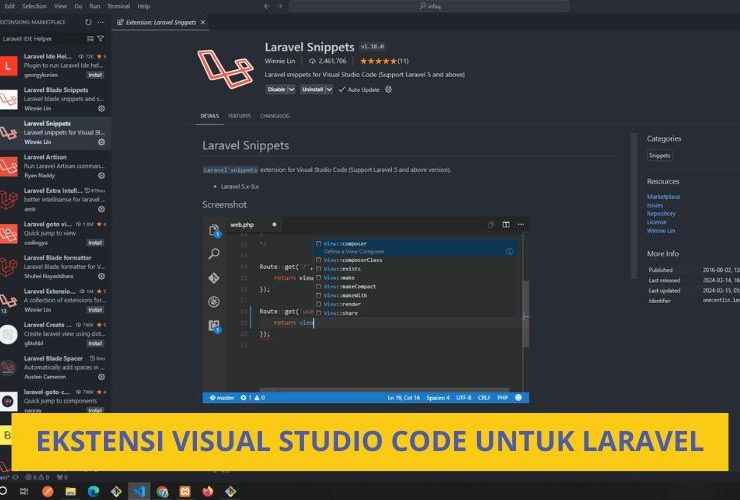Open the Selection menu
The width and height of the screenshot is (740, 500).
click(x=34, y=6)
